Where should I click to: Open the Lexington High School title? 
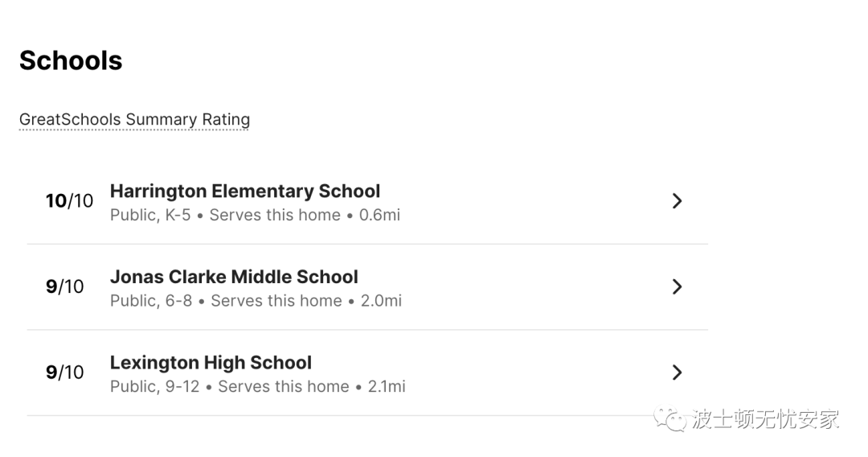211,363
